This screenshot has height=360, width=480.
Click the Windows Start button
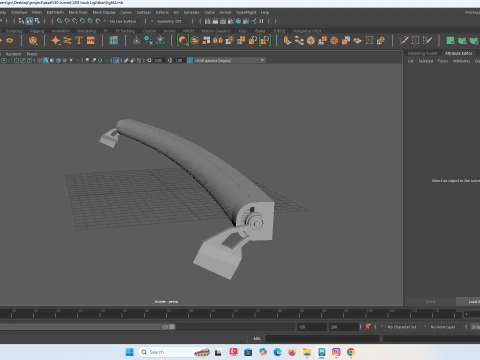[129, 352]
